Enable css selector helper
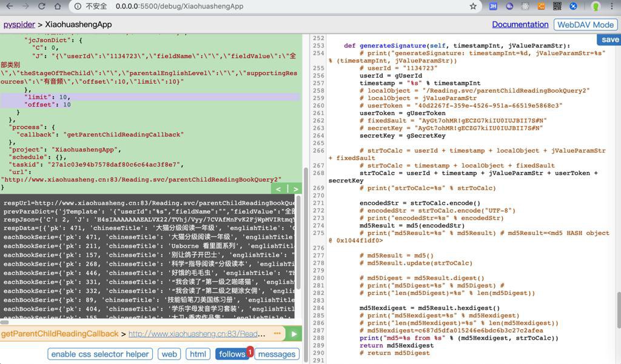 click(x=100, y=354)
